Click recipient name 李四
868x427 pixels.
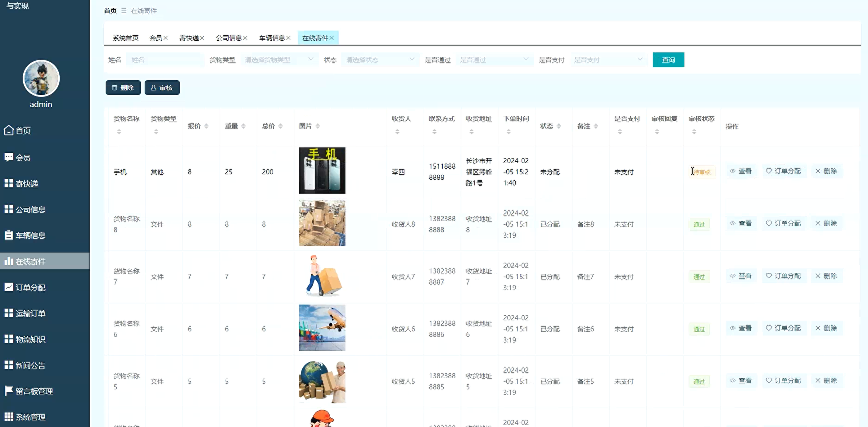click(x=398, y=172)
